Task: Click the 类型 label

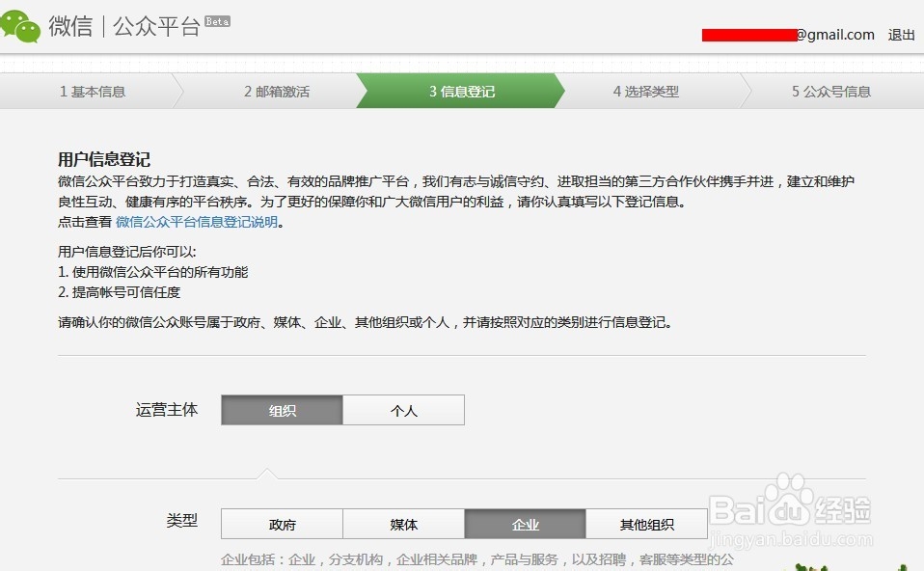Action: [182, 520]
